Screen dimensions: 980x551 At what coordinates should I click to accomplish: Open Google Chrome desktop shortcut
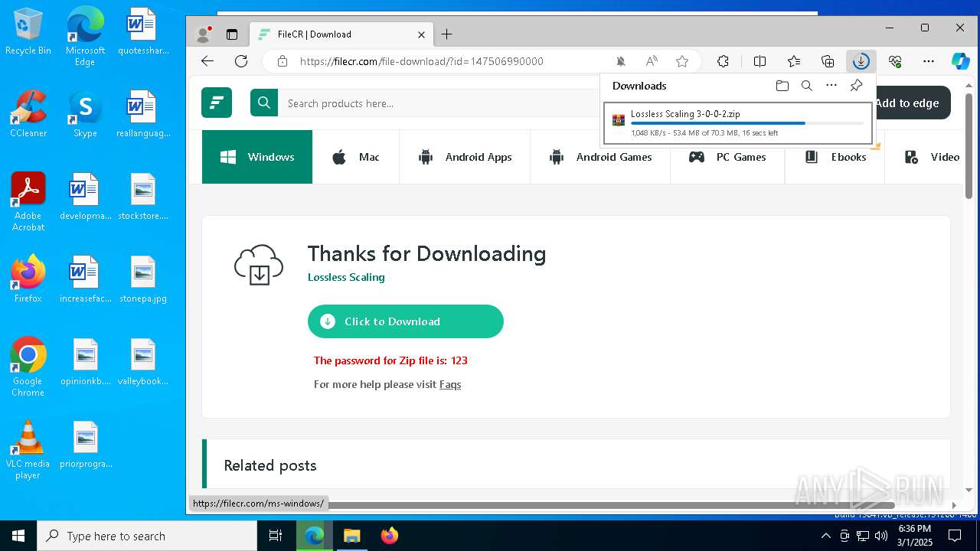[x=28, y=367]
